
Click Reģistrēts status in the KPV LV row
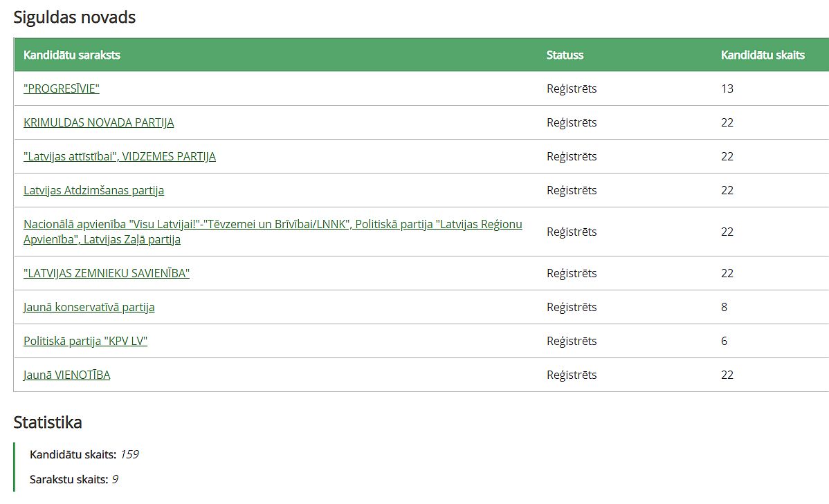tap(572, 342)
